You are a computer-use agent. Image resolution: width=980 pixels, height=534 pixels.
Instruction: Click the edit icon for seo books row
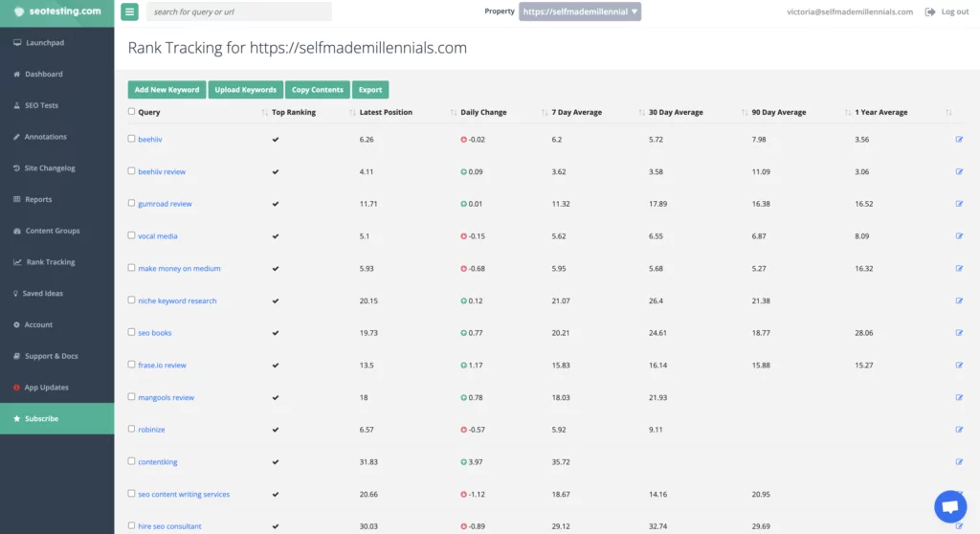point(959,333)
